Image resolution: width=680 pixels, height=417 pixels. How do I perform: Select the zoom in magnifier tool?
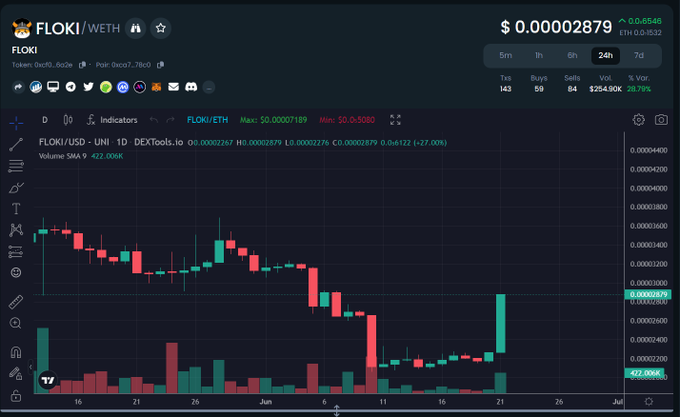point(16,323)
